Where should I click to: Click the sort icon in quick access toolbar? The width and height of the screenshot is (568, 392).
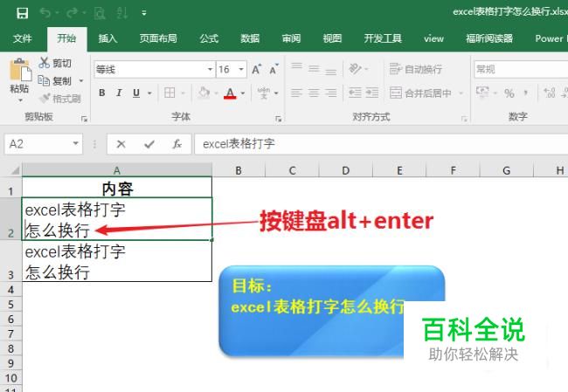coord(121,13)
